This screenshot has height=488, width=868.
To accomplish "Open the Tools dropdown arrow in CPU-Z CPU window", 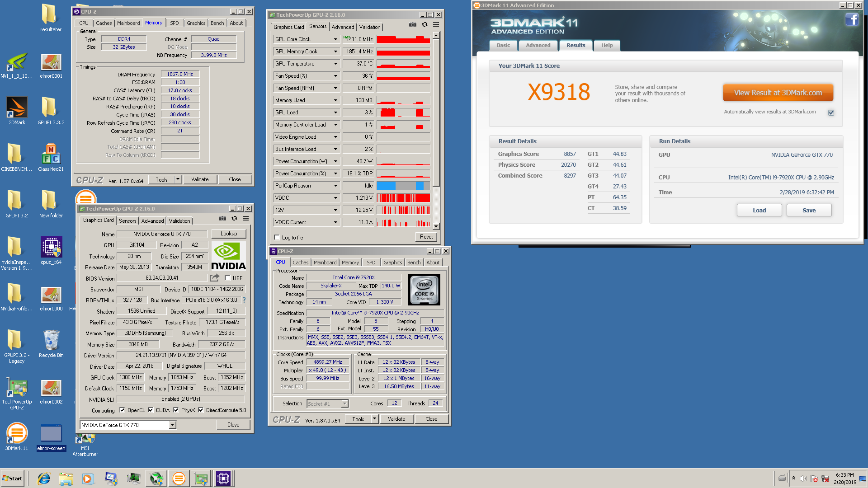I will pyautogui.click(x=375, y=419).
